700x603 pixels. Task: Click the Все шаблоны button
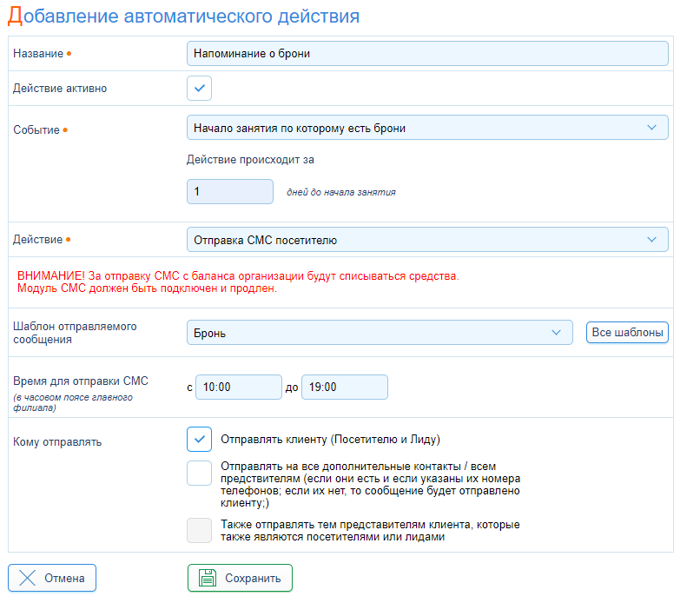[627, 333]
